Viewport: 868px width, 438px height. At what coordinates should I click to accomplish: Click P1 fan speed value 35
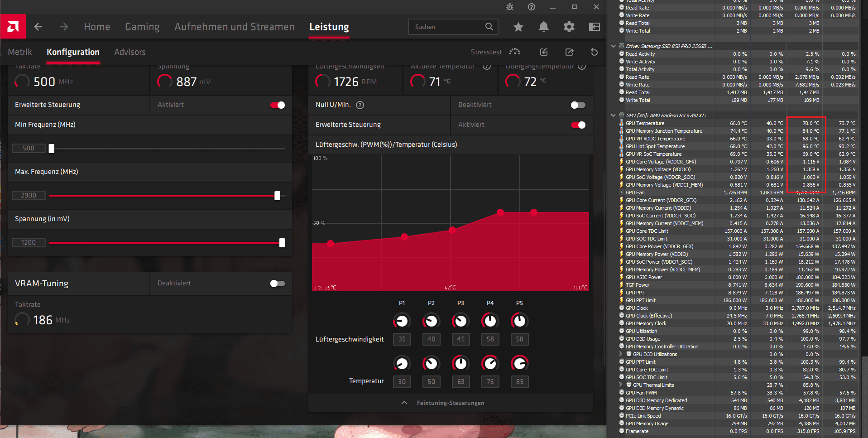(x=402, y=339)
